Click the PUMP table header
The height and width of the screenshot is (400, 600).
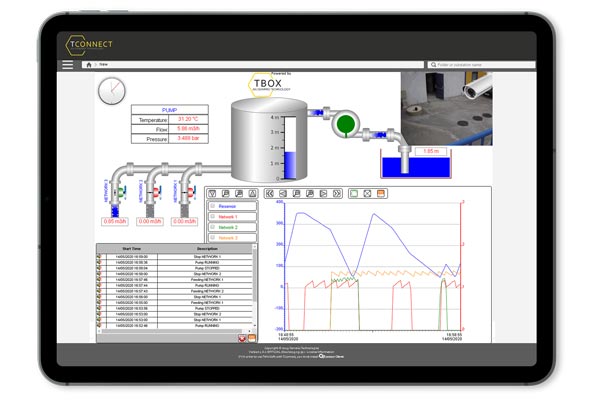pos(170,110)
